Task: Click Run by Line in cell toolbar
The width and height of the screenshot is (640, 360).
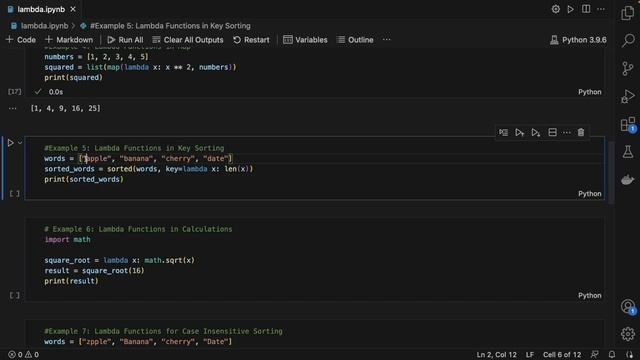Action: (503, 132)
